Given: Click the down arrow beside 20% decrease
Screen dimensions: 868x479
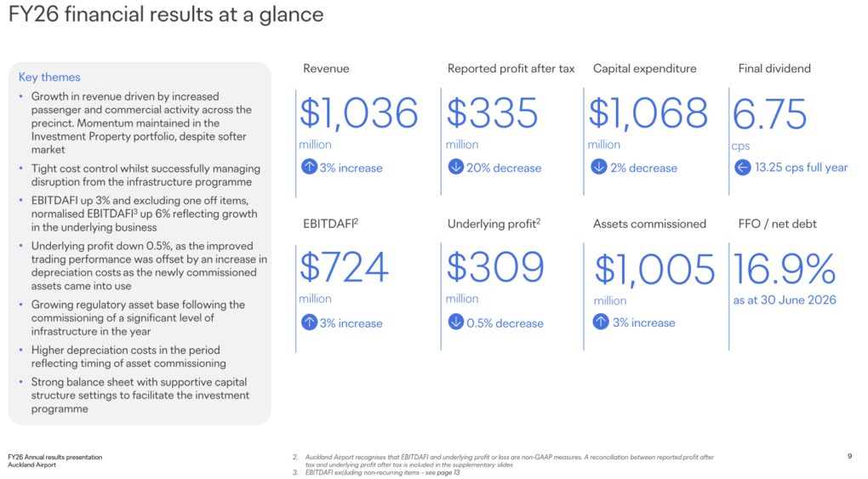Looking at the screenshot, I should pos(455,167).
